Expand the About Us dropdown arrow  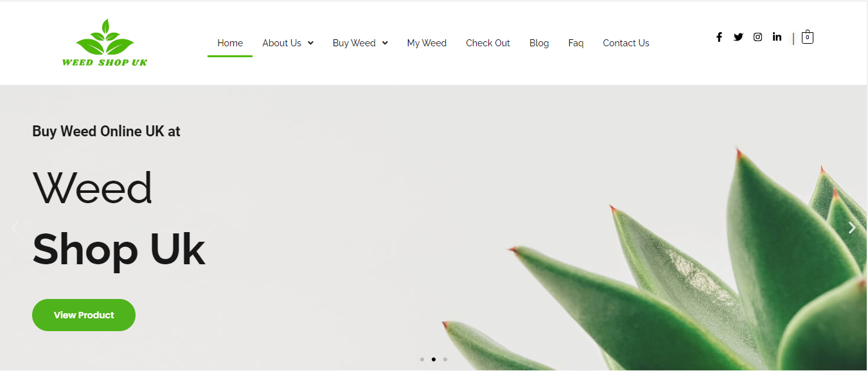[310, 43]
